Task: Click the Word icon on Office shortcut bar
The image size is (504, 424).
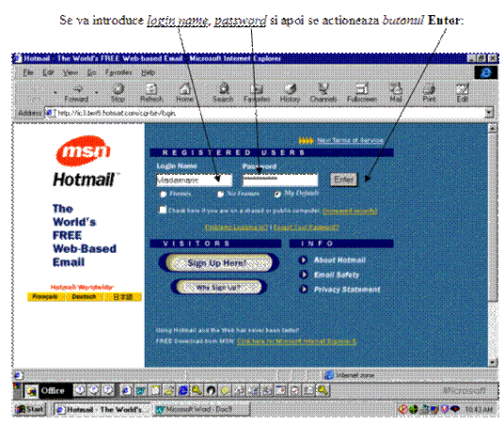Action: tap(140, 390)
